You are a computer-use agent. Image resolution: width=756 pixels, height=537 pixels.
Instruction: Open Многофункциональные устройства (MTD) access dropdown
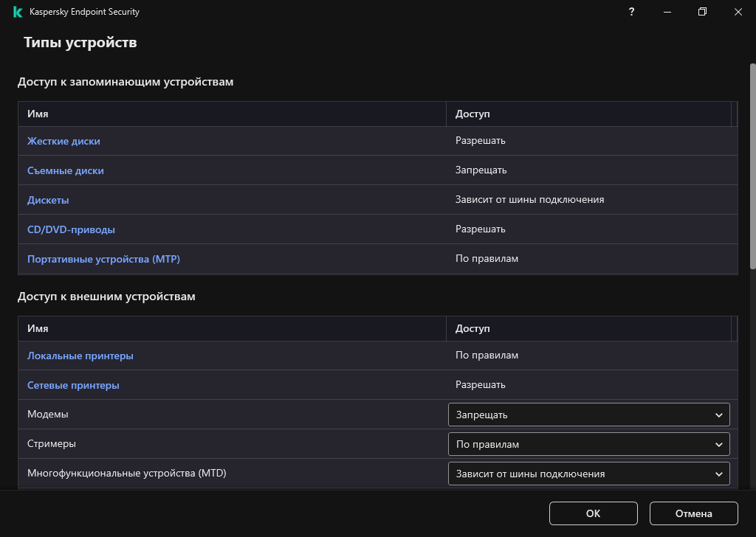pyautogui.click(x=588, y=474)
